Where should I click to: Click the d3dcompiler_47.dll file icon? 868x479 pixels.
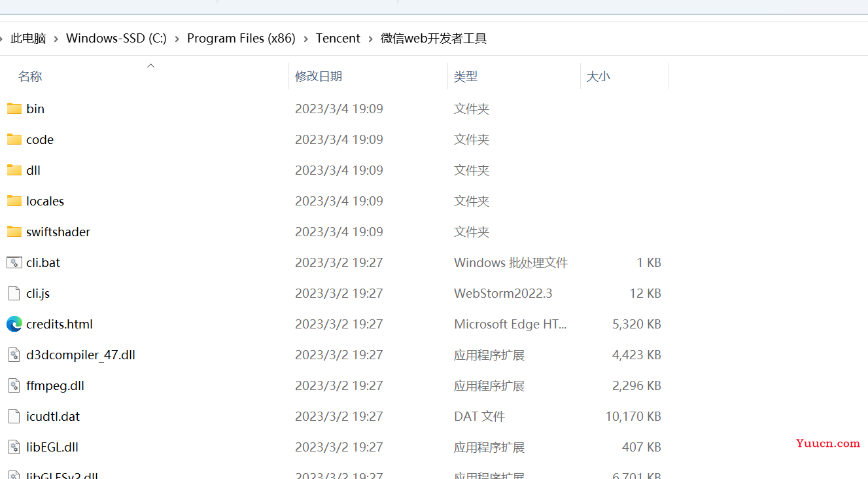pos(14,355)
